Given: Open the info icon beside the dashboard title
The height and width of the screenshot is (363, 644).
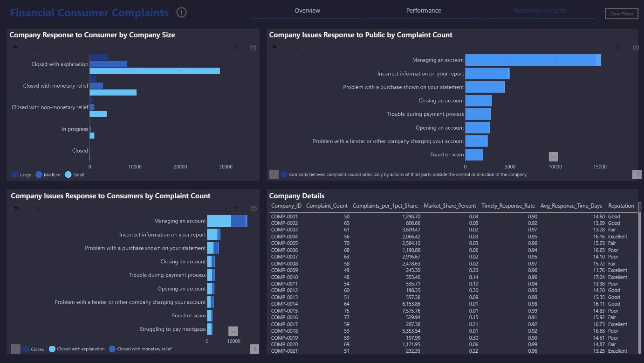Looking at the screenshot, I should click(182, 13).
